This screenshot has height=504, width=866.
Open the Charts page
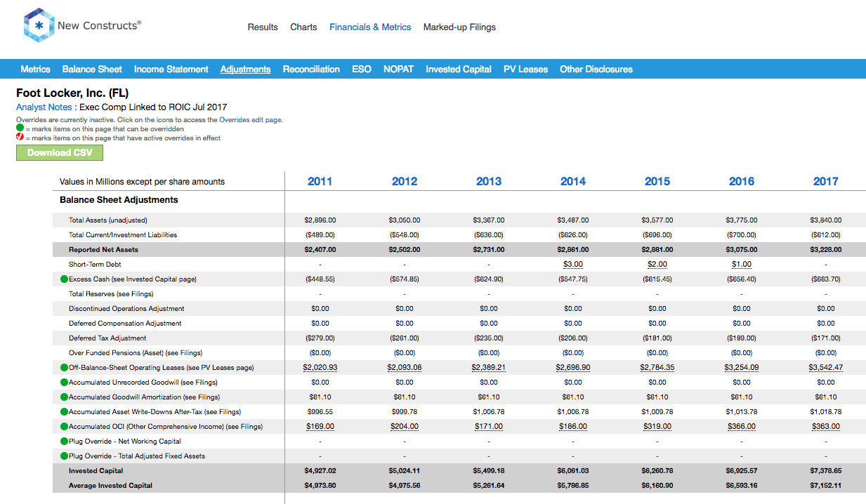[303, 27]
